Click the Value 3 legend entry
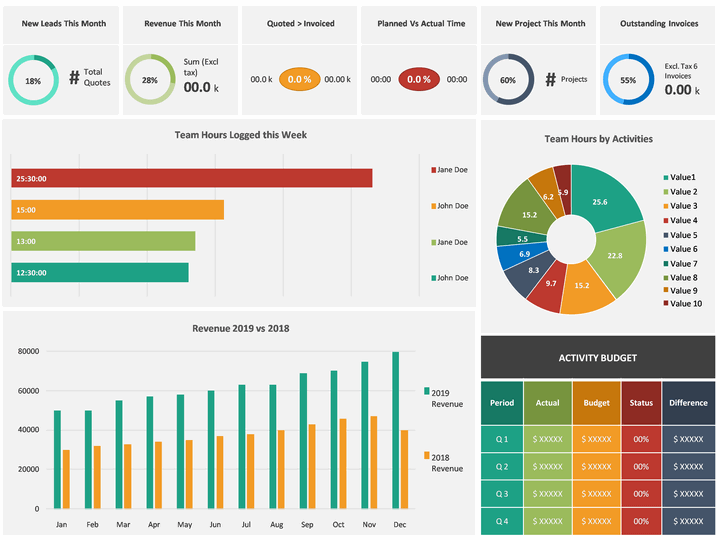Viewport: 720px width, 540px height. click(x=680, y=206)
